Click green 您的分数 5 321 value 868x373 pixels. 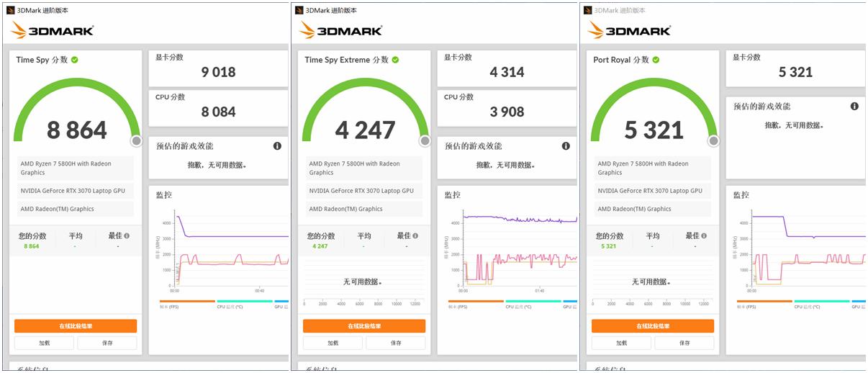pos(609,246)
